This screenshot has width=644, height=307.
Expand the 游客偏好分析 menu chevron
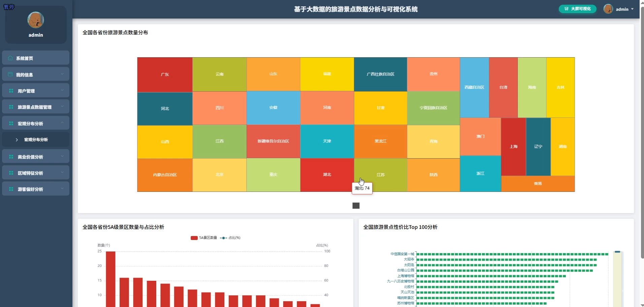point(62,189)
